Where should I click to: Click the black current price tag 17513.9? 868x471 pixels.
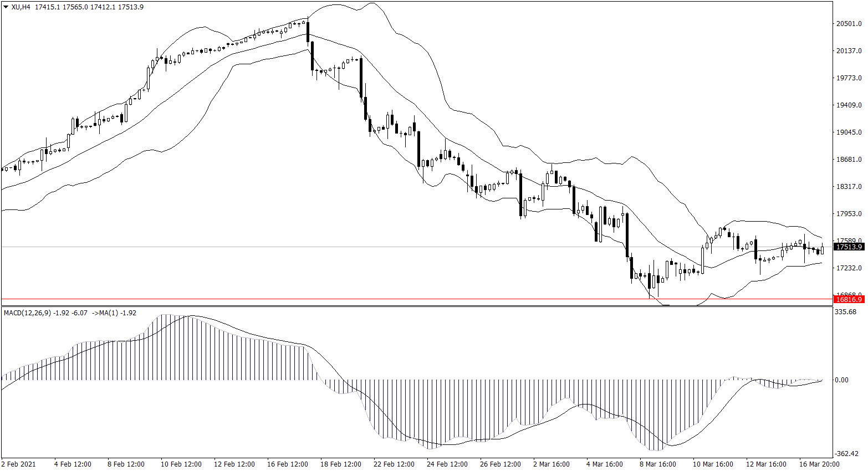[849, 247]
